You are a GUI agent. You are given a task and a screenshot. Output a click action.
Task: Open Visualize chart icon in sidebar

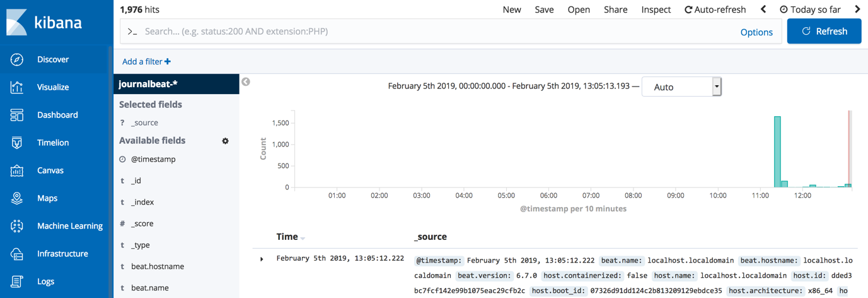[17, 87]
